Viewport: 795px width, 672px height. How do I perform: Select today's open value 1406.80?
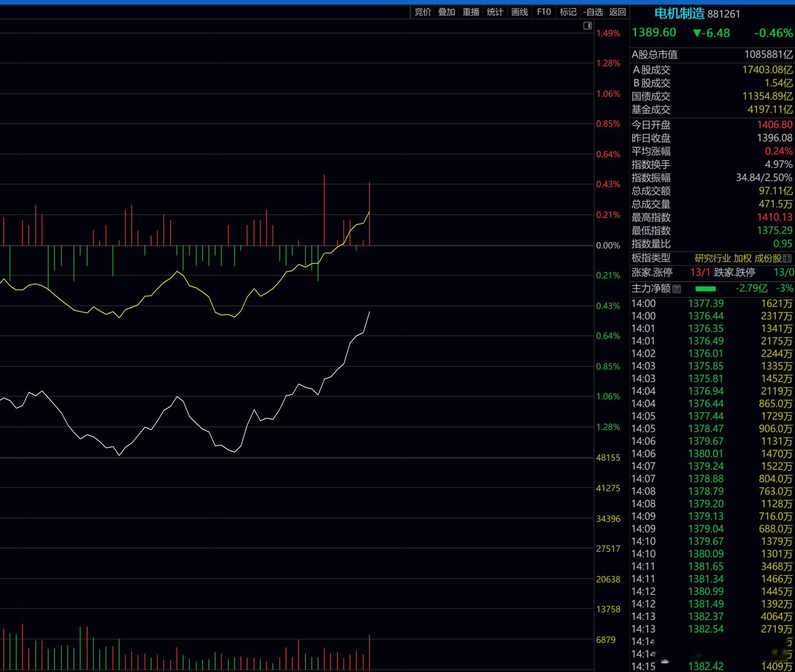775,125
